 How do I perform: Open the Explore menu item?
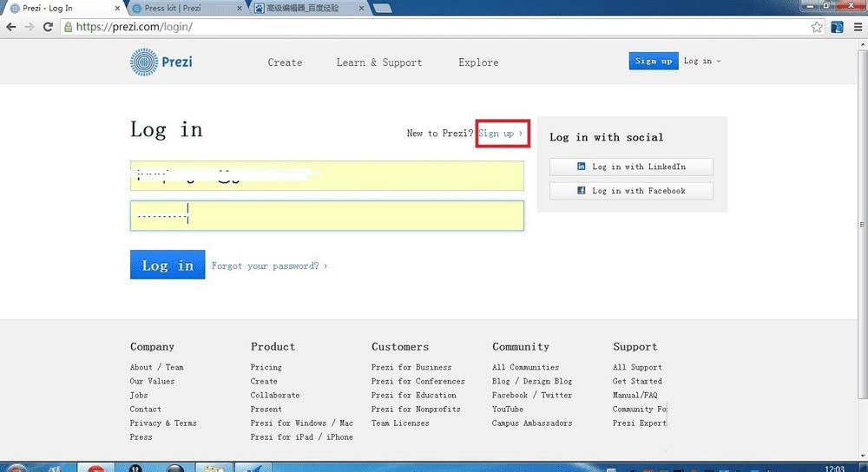coord(478,62)
